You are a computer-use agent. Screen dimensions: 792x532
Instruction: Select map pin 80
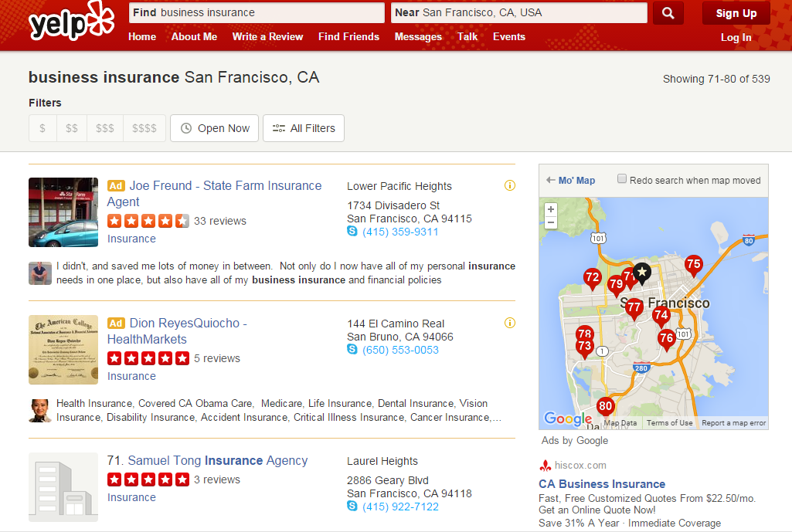605,407
